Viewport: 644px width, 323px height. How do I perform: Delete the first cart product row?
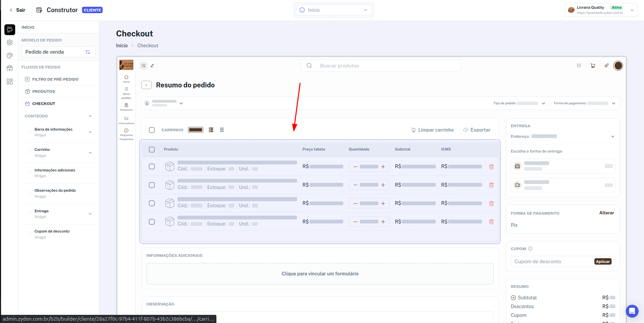click(x=491, y=167)
